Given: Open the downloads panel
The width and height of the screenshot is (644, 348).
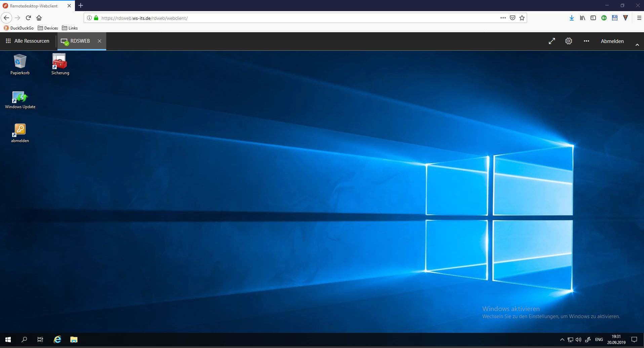Looking at the screenshot, I should 572,18.
